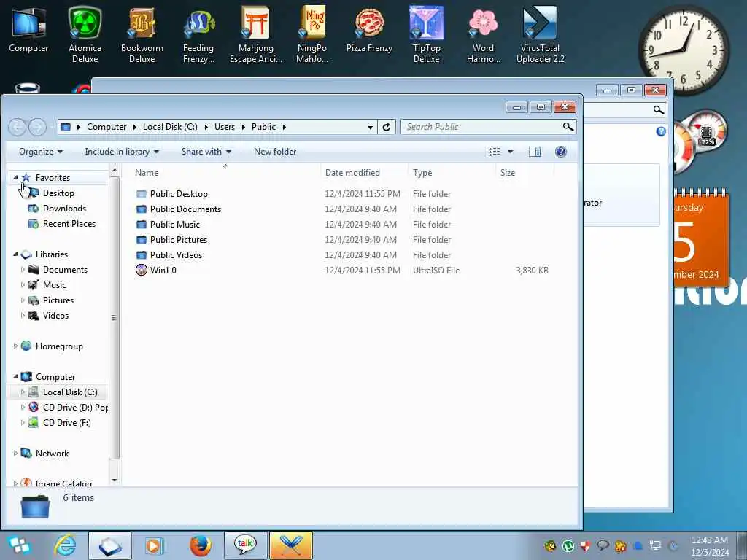
Task: Select Recent Places under Favorites
Action: 69,223
